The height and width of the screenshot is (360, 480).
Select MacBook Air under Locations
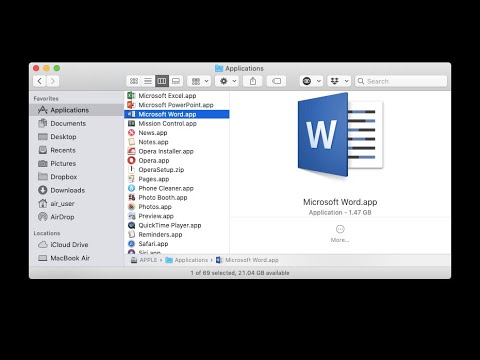pos(76,258)
